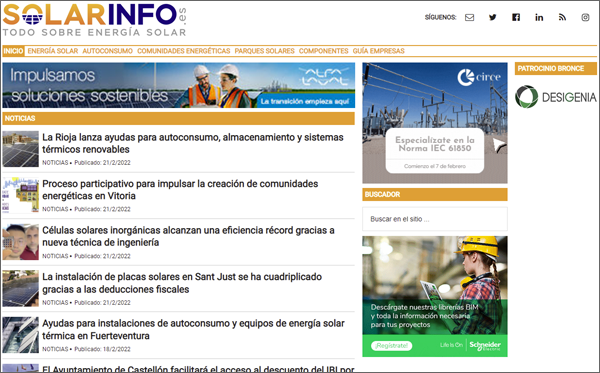This screenshot has width=600, height=373.
Task: Open the Componentes menu item
Action: pos(324,51)
